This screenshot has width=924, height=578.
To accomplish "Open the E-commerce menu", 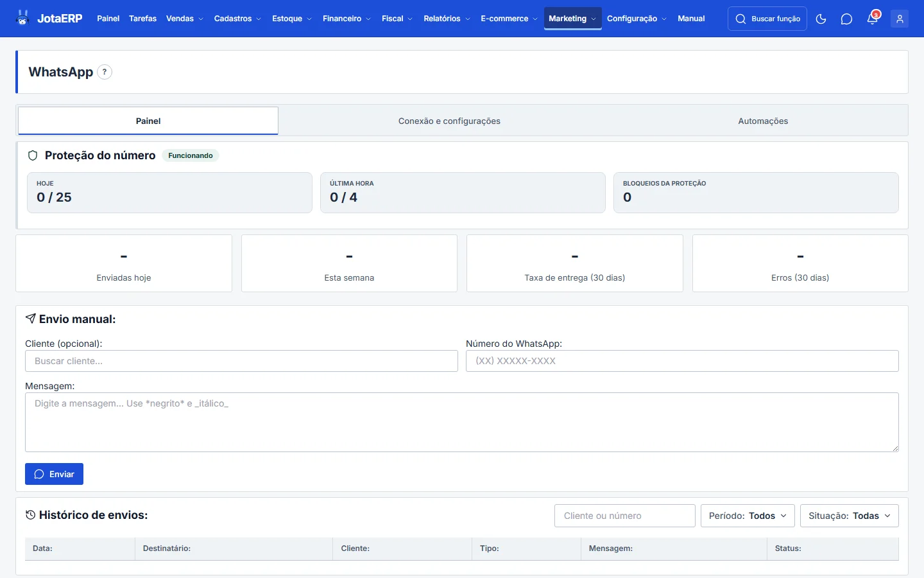I will click(509, 19).
